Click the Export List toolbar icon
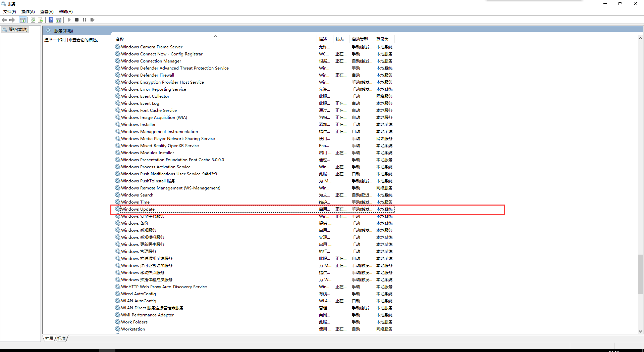The image size is (644, 352). [41, 20]
